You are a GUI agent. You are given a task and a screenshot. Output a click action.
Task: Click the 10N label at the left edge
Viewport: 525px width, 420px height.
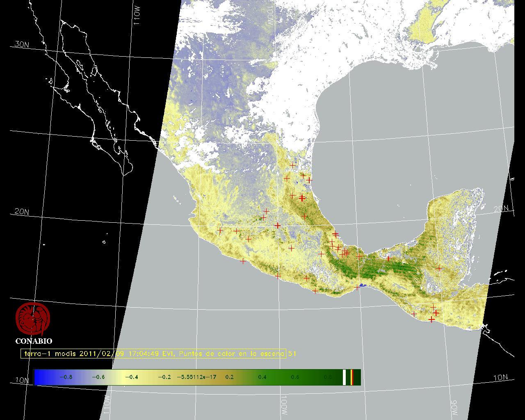(x=22, y=380)
